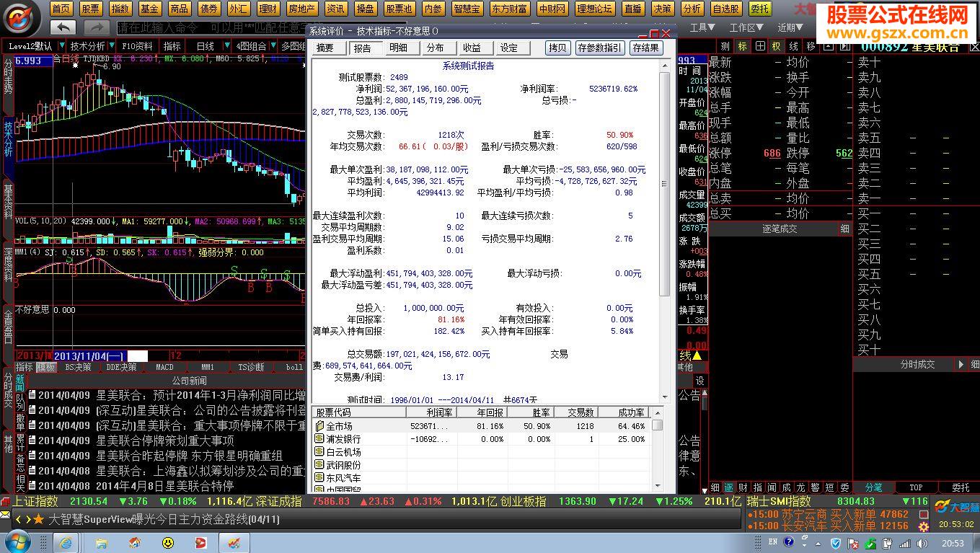Click the smiley face taskbar icon
This screenshot has height=553, width=980.
[x=168, y=542]
